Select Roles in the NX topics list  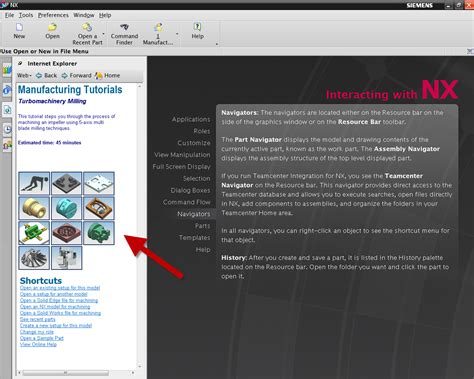[202, 131]
